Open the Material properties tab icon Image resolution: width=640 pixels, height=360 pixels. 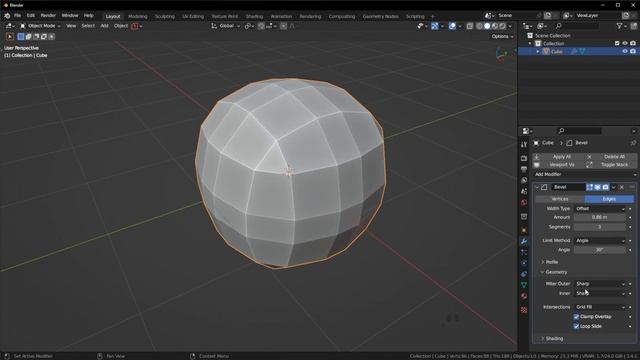point(524,296)
